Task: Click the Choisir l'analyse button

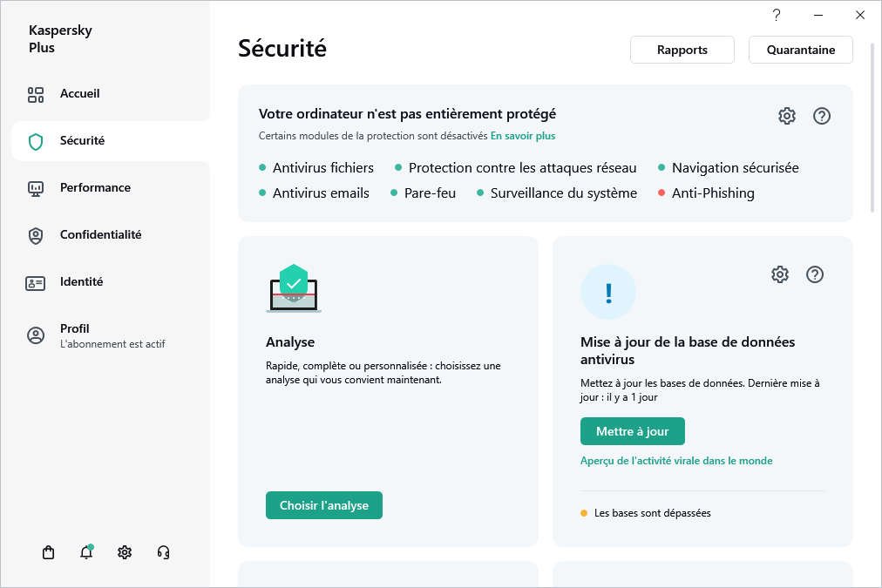Action: pos(323,504)
